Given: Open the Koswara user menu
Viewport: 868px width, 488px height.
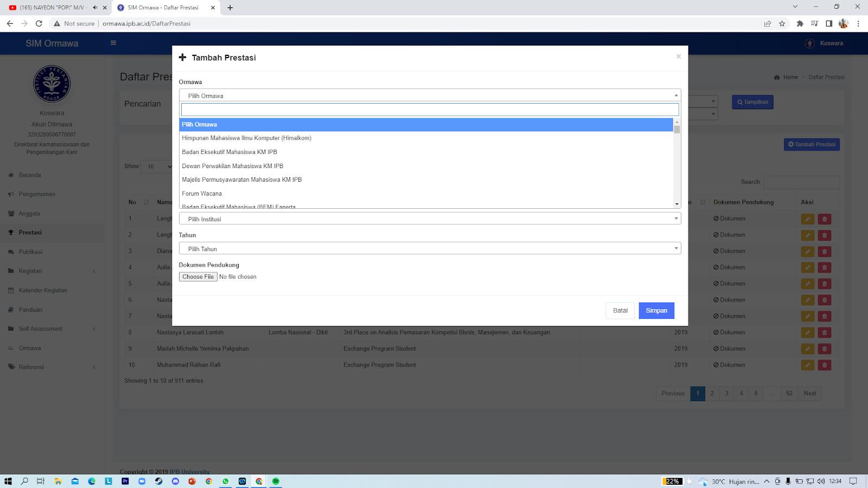Looking at the screenshot, I should click(x=824, y=43).
